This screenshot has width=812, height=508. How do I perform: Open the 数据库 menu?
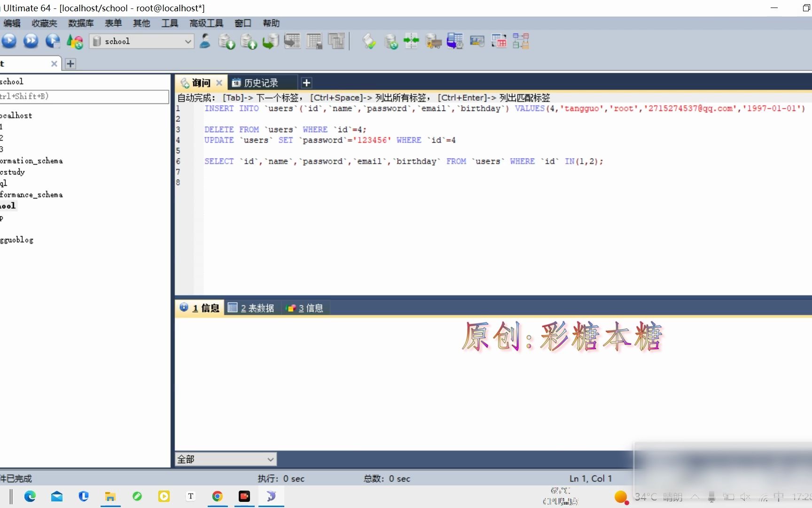pyautogui.click(x=81, y=23)
